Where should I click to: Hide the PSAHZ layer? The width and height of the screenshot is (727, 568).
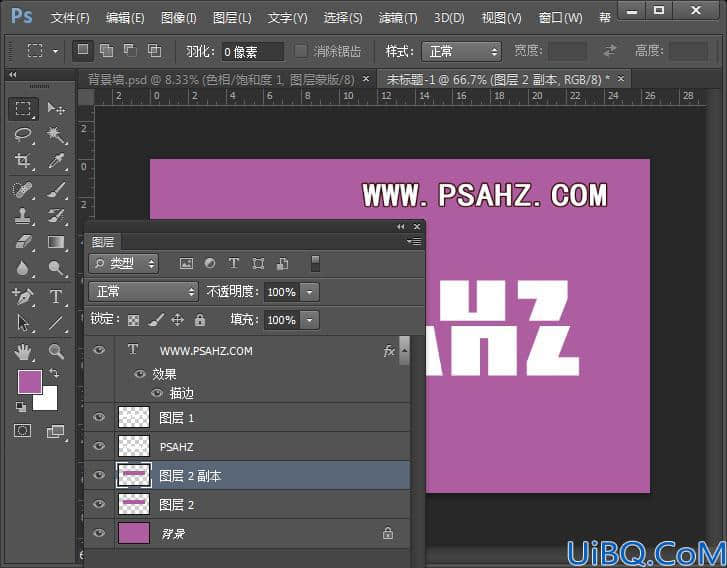pos(99,446)
